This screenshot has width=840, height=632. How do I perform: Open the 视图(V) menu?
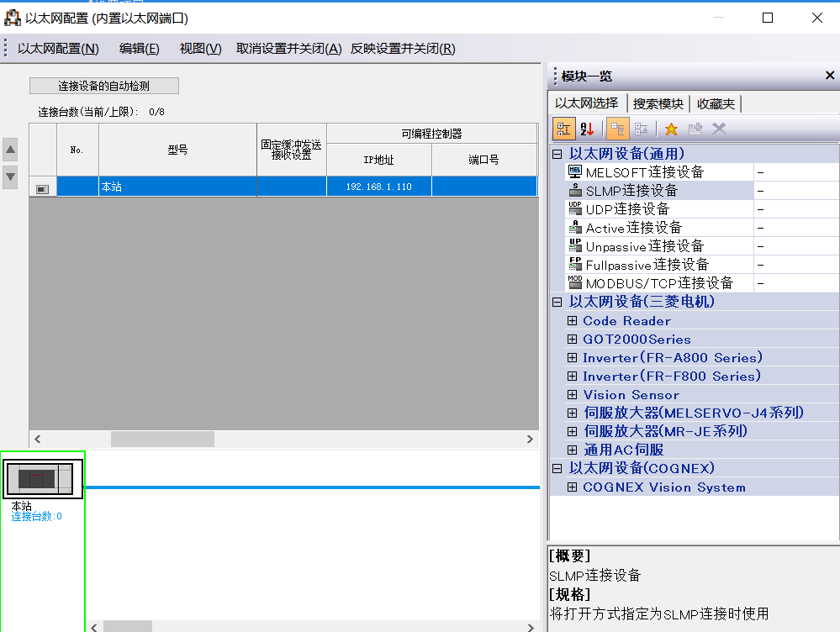tap(200, 49)
